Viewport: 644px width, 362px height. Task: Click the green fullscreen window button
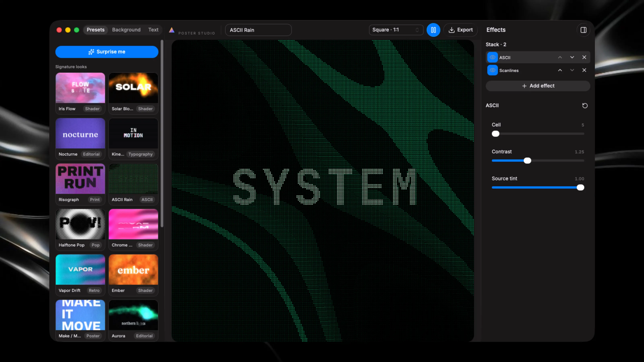click(x=76, y=30)
